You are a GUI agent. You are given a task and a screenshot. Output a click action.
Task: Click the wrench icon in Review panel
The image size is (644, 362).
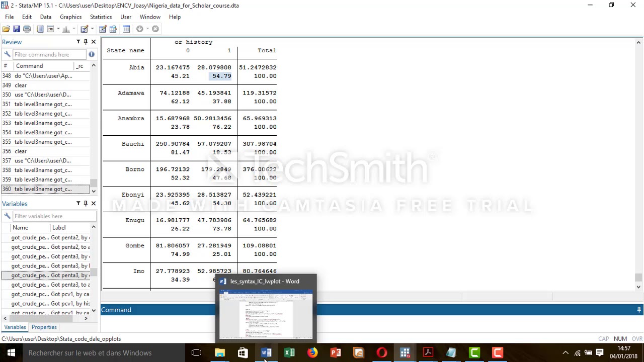pos(7,54)
